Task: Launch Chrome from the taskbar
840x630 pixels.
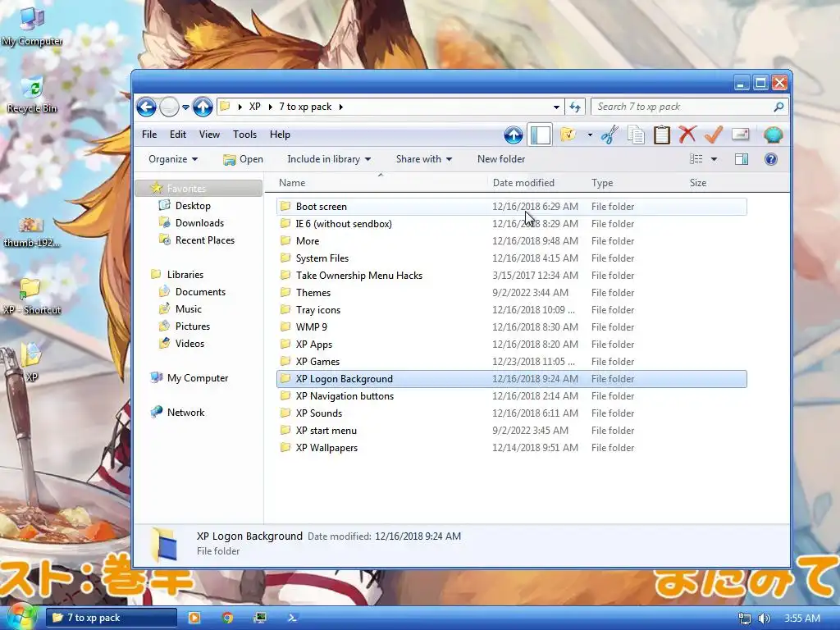Action: pyautogui.click(x=227, y=618)
